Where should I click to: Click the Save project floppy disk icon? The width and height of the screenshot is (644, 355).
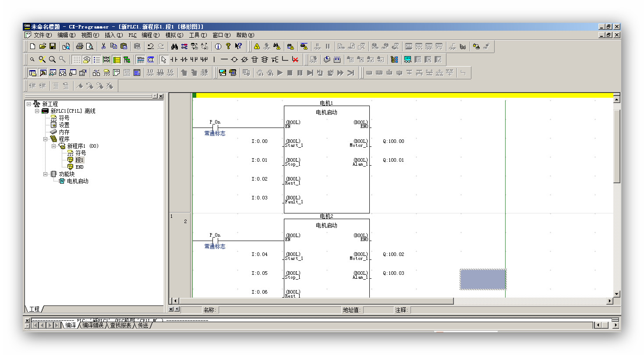[53, 46]
